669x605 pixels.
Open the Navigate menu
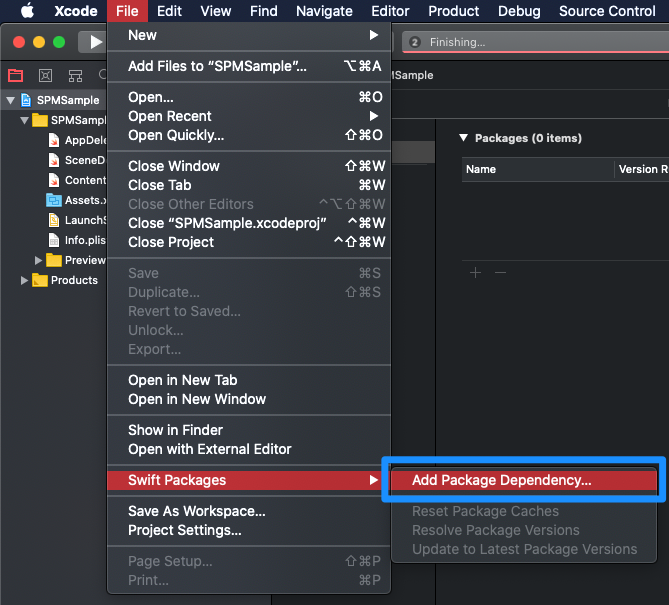(x=324, y=11)
